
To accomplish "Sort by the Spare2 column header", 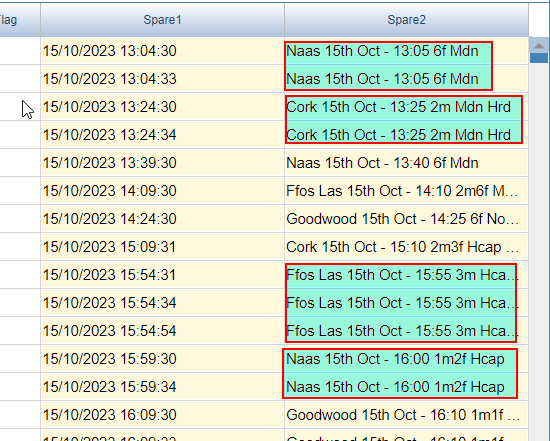I will click(x=406, y=20).
